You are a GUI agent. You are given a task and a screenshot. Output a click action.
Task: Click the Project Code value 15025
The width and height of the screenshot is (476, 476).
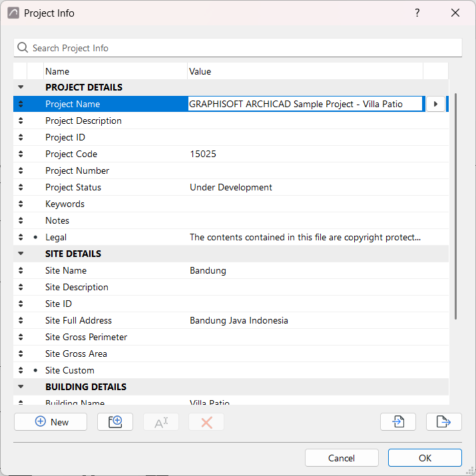203,154
